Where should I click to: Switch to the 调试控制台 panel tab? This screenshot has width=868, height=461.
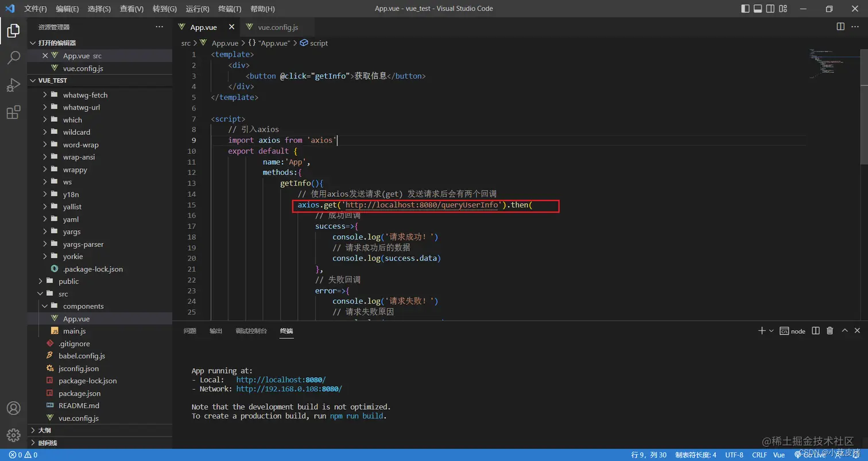pos(251,331)
